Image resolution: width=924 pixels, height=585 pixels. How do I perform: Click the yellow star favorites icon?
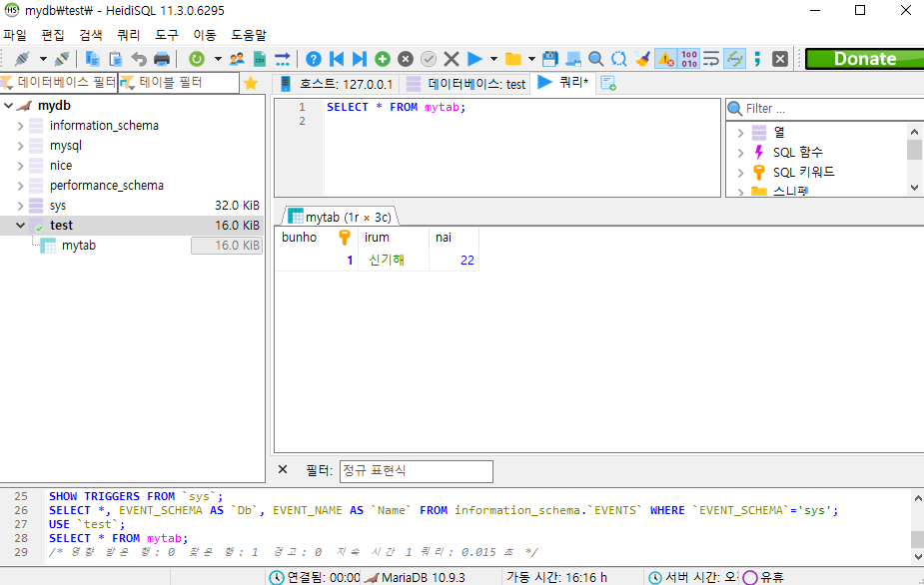click(251, 84)
